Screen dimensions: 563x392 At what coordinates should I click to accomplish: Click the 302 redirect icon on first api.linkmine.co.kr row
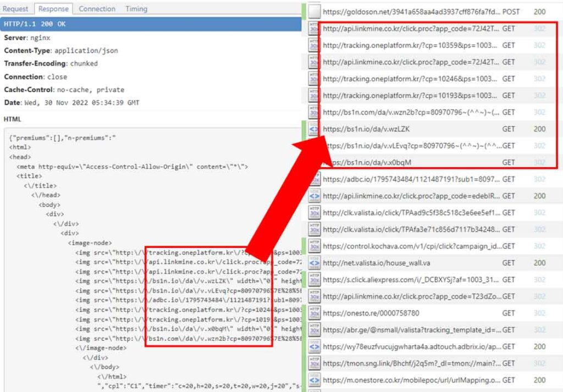click(x=312, y=29)
